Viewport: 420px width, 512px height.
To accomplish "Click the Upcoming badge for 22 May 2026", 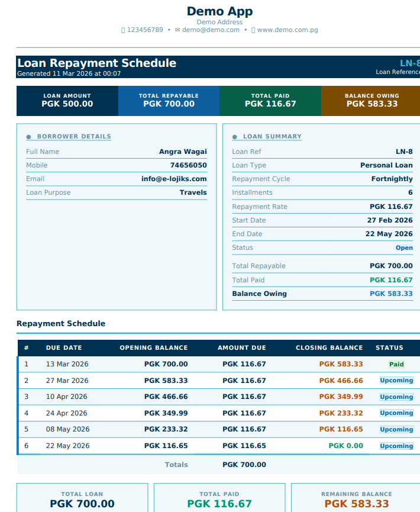I will pos(396,446).
